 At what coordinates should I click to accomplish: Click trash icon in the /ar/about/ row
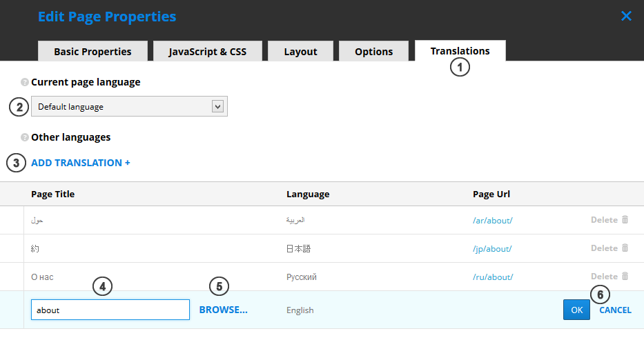tap(625, 219)
